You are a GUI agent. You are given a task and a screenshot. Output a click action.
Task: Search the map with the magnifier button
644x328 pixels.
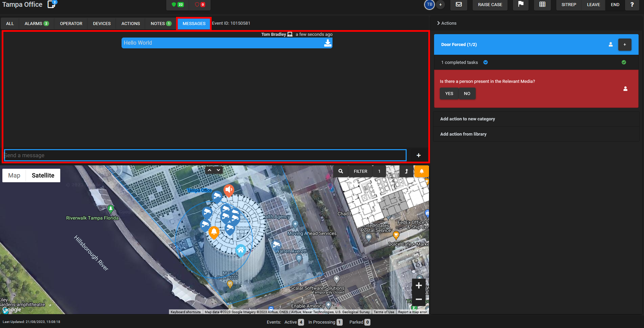coord(341,171)
